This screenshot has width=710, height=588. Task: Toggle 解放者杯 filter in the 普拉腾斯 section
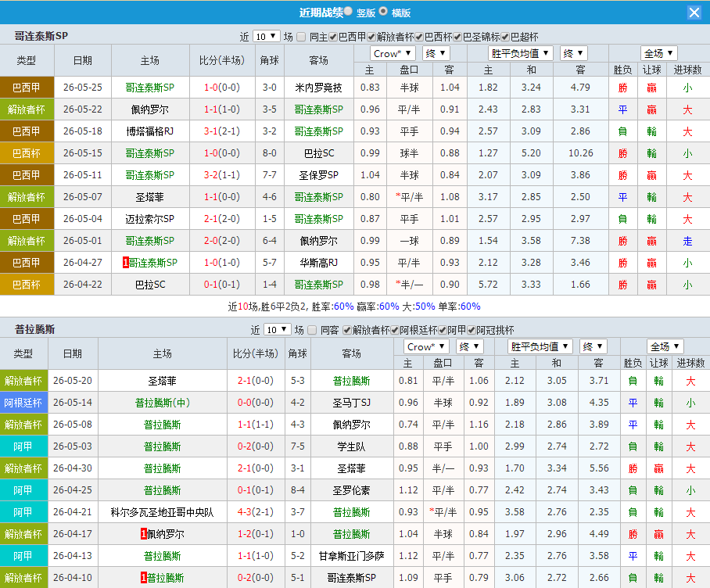(x=347, y=330)
